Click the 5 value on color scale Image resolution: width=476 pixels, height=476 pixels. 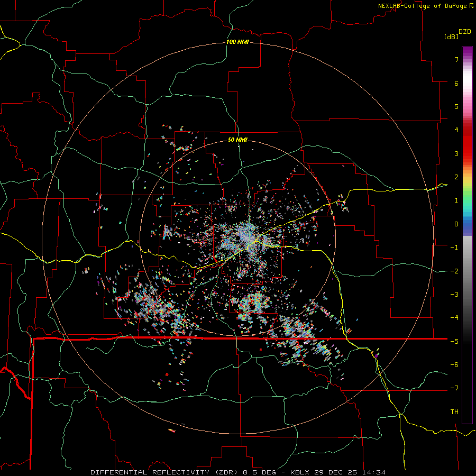click(x=456, y=106)
